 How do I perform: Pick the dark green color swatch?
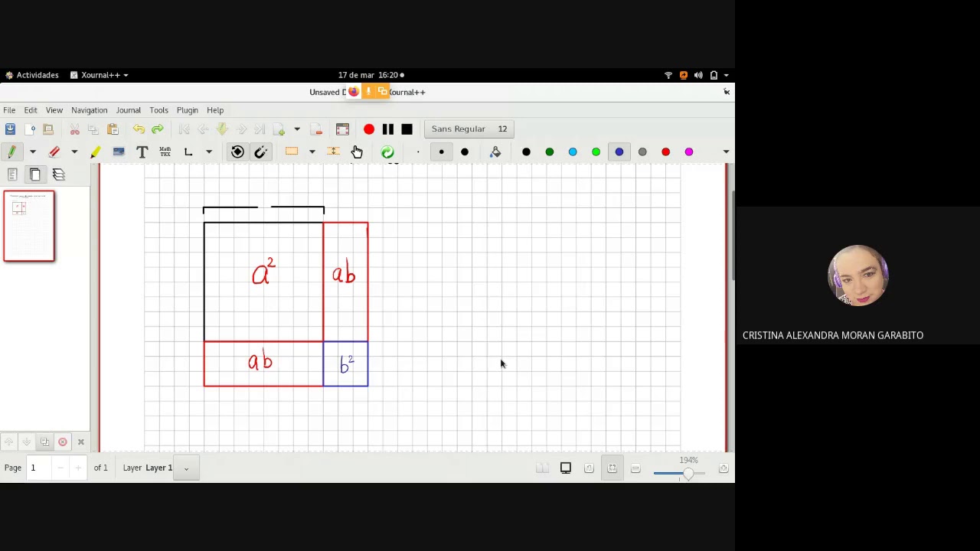[550, 152]
